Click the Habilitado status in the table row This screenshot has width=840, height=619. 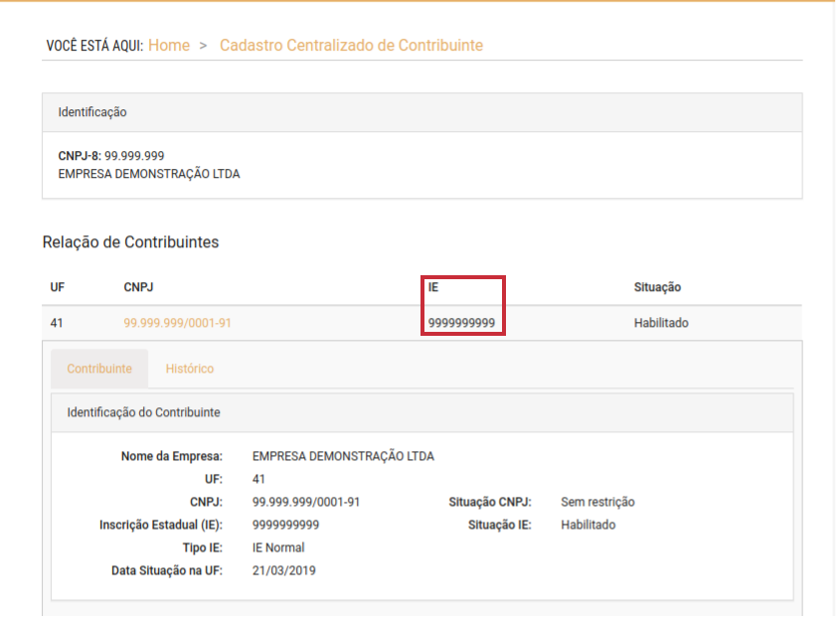(x=661, y=323)
